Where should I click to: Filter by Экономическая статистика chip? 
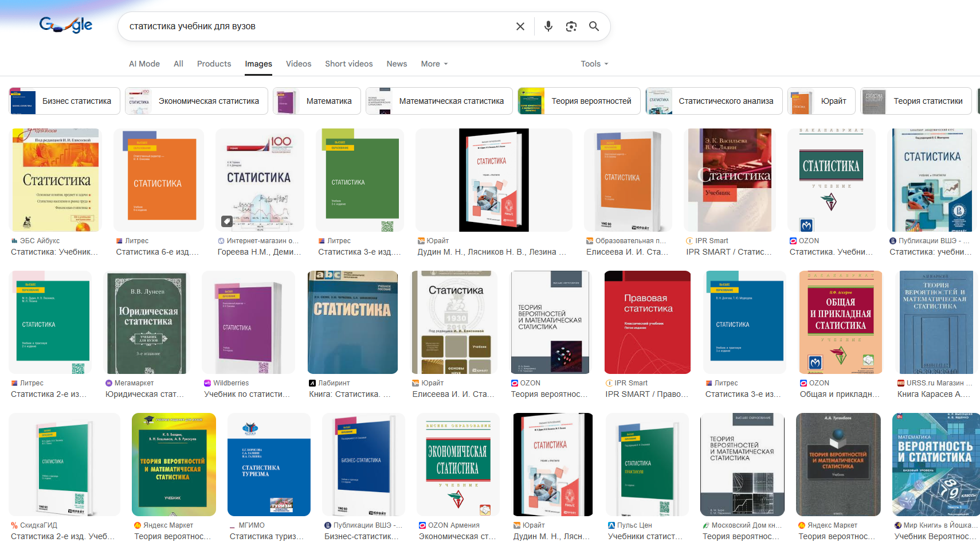197,101
